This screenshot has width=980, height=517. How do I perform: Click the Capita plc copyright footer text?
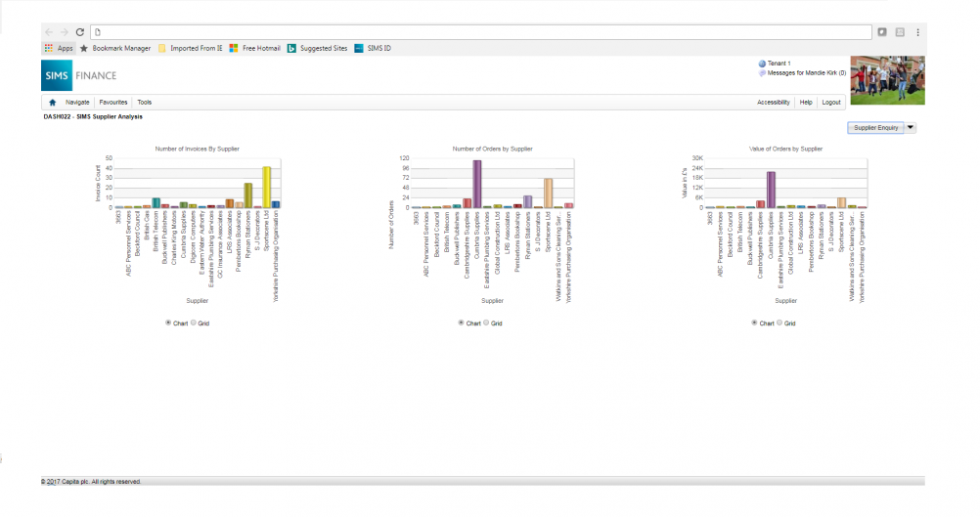tap(91, 482)
